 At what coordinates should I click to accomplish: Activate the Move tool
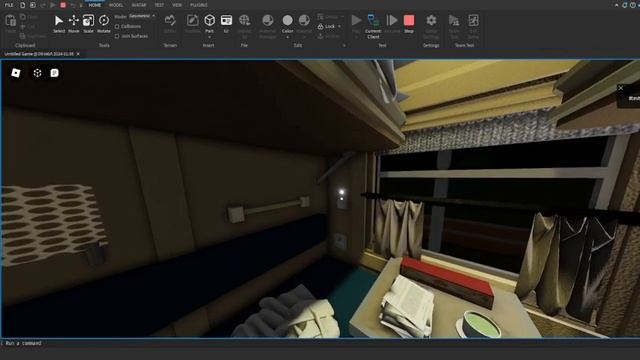pos(74,23)
